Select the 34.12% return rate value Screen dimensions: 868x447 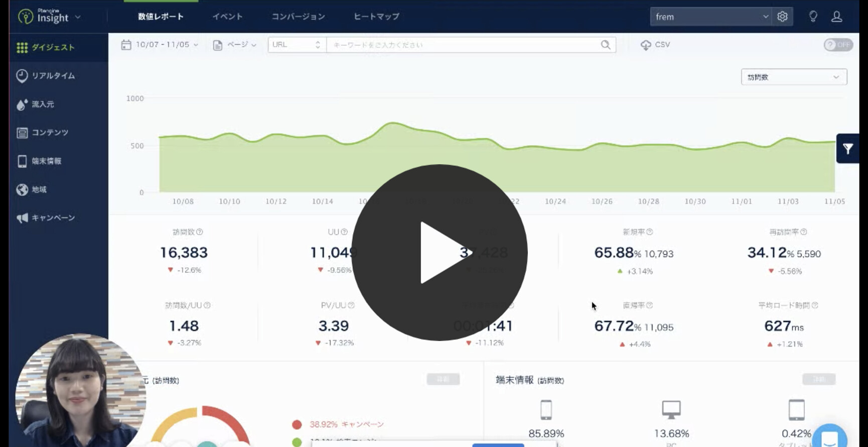click(x=771, y=253)
